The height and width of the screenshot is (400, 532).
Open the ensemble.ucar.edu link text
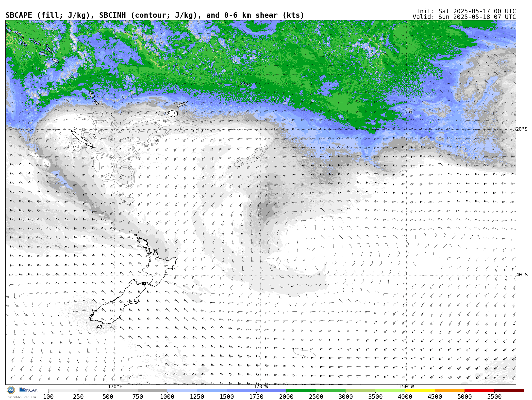tap(22, 397)
